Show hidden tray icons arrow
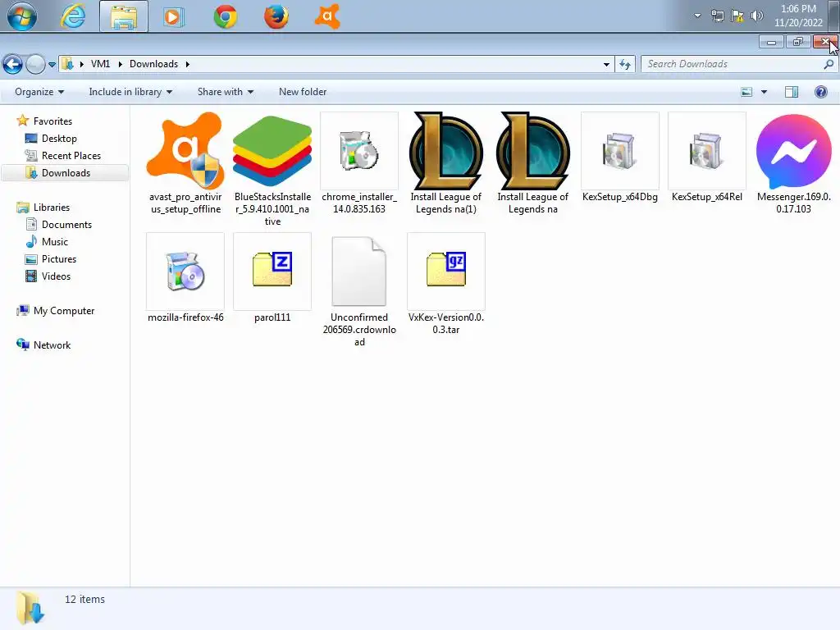The width and height of the screenshot is (840, 630). click(697, 16)
